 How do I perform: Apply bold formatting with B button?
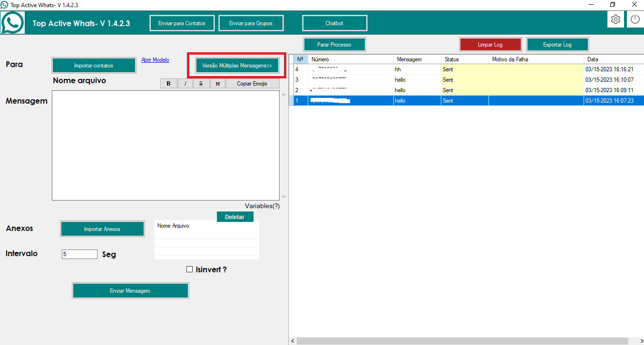coord(168,84)
